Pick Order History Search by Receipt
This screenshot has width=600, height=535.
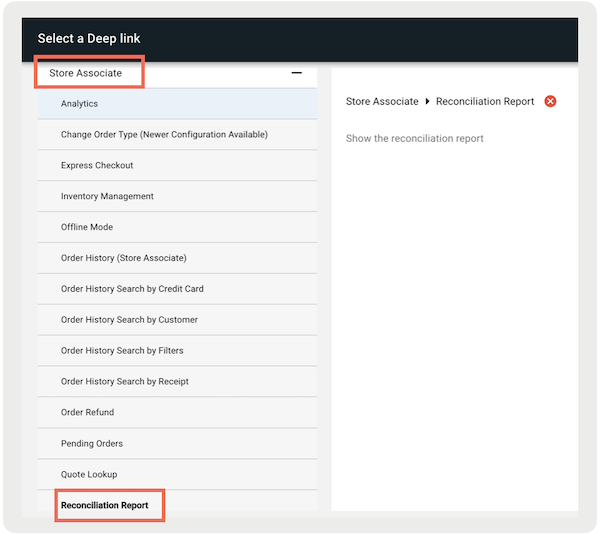pos(177,382)
